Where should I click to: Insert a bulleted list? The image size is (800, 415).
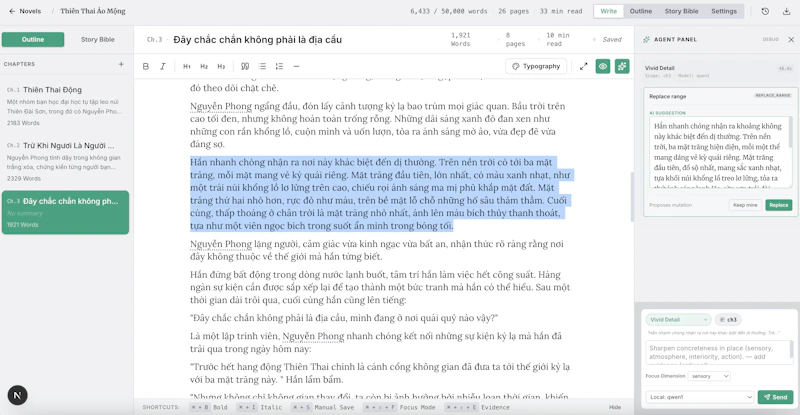pyautogui.click(x=262, y=66)
